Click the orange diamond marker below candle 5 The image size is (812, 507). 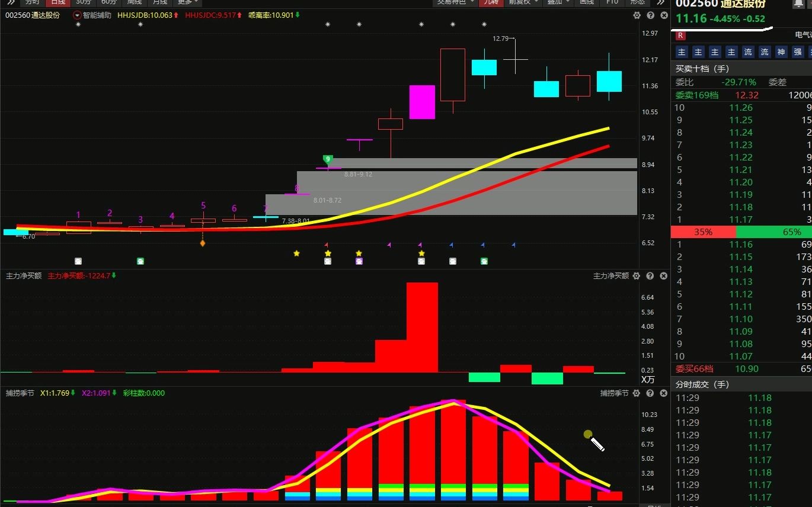point(203,243)
